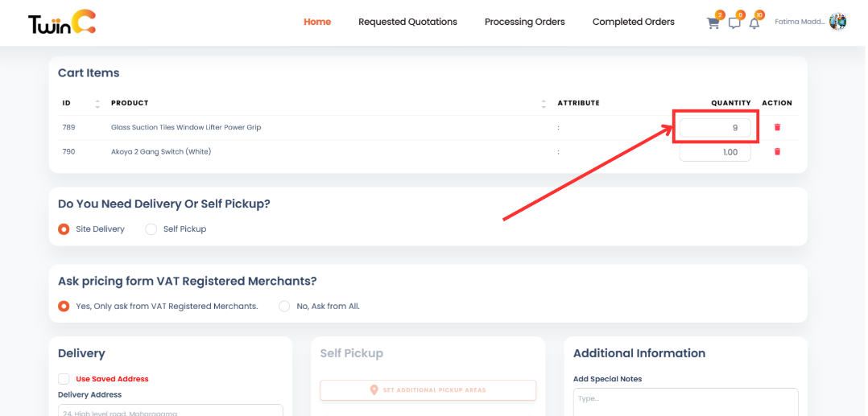Viewport: 868px width, 416px height.
Task: Open Completed Orders page
Action: 633,23
